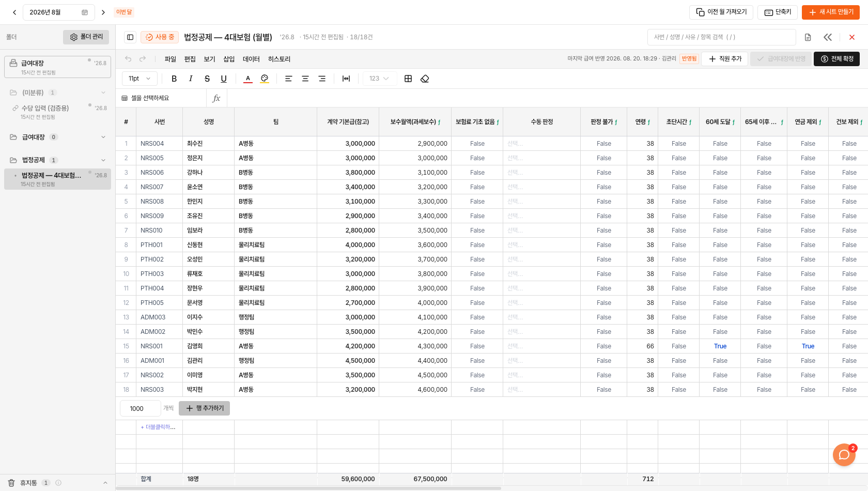Screen dimensions: 868x491
Task: Click the document icon next to search
Action: [x=808, y=37]
